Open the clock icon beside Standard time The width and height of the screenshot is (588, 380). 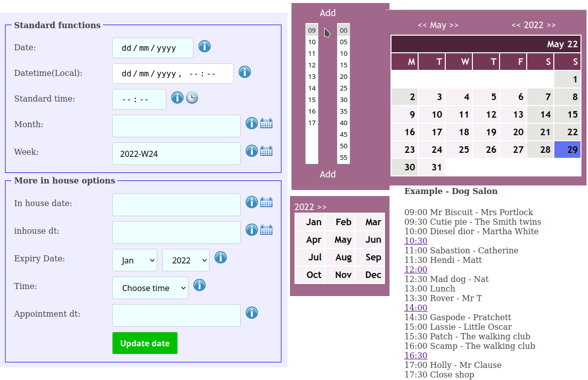coord(192,98)
